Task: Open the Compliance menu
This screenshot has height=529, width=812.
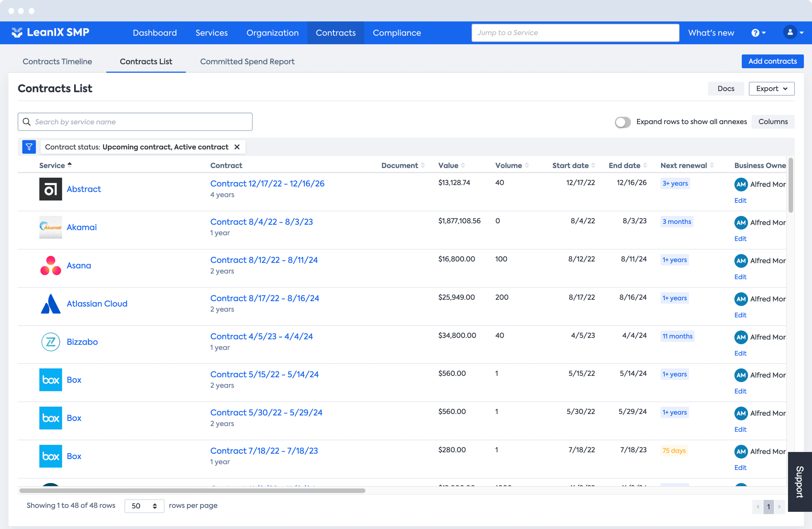Action: 397,33
